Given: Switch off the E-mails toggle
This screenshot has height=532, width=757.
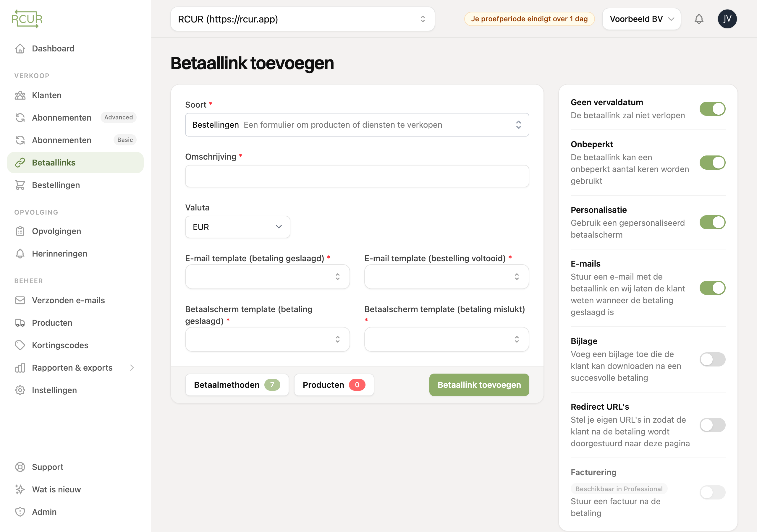Looking at the screenshot, I should coord(712,288).
